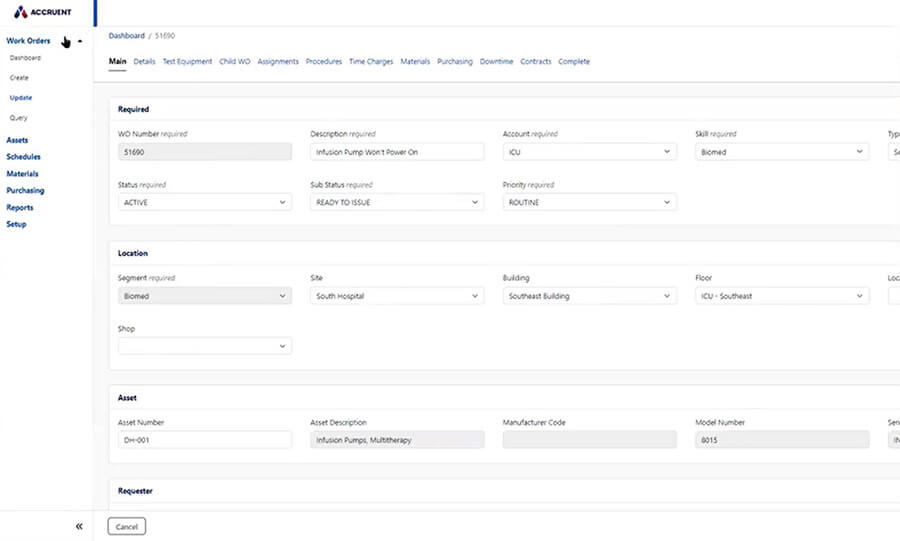The height and width of the screenshot is (541, 900).
Task: Switch to the Test Equipment tab
Action: (x=187, y=61)
